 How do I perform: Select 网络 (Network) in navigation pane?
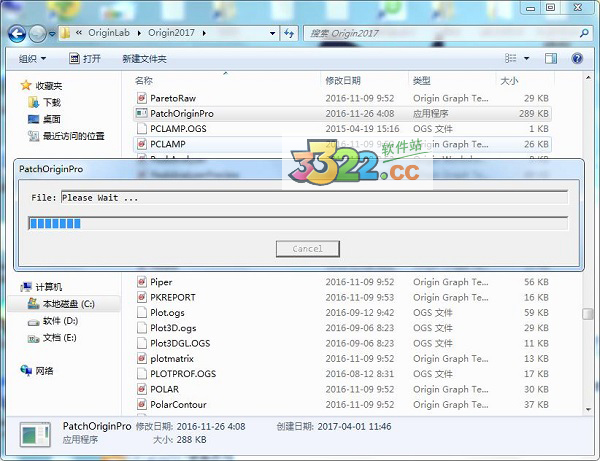coord(37,371)
